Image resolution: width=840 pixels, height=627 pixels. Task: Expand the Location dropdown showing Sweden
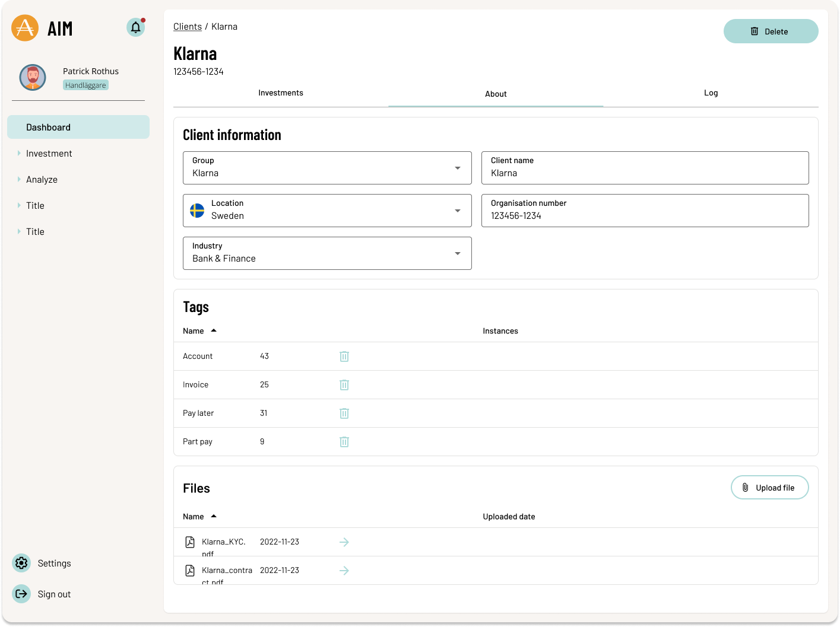pos(457,211)
